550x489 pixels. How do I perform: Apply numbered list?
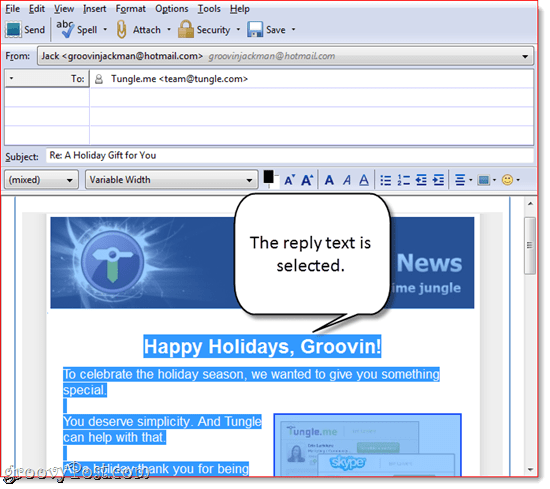[403, 180]
